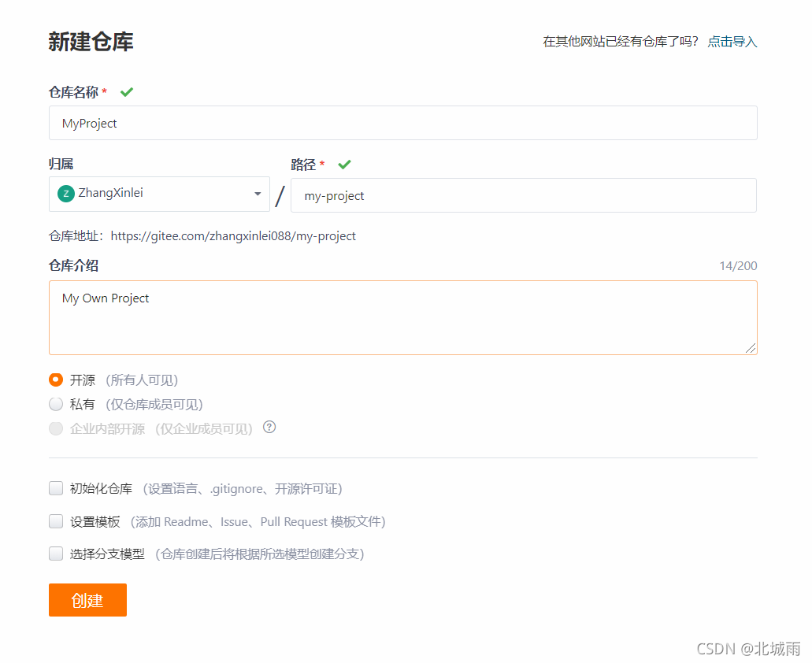This screenshot has width=812, height=663.
Task: Click the 14/200 character counter
Action: click(x=739, y=265)
